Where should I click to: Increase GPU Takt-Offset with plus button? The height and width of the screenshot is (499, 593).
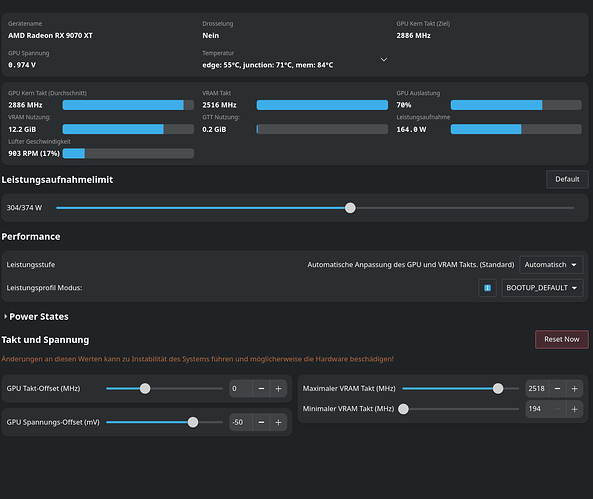click(x=278, y=389)
